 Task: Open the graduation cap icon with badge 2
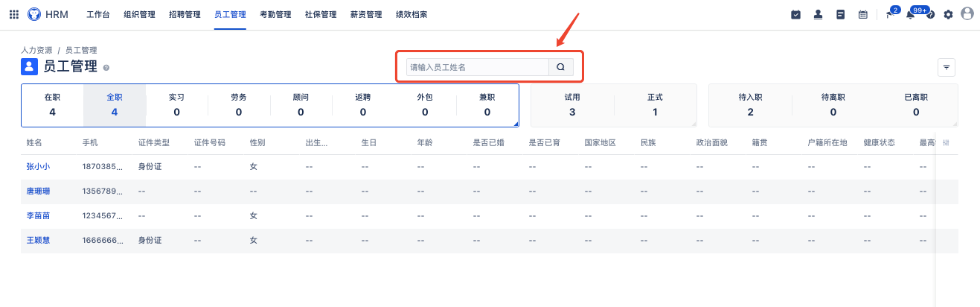tap(890, 13)
